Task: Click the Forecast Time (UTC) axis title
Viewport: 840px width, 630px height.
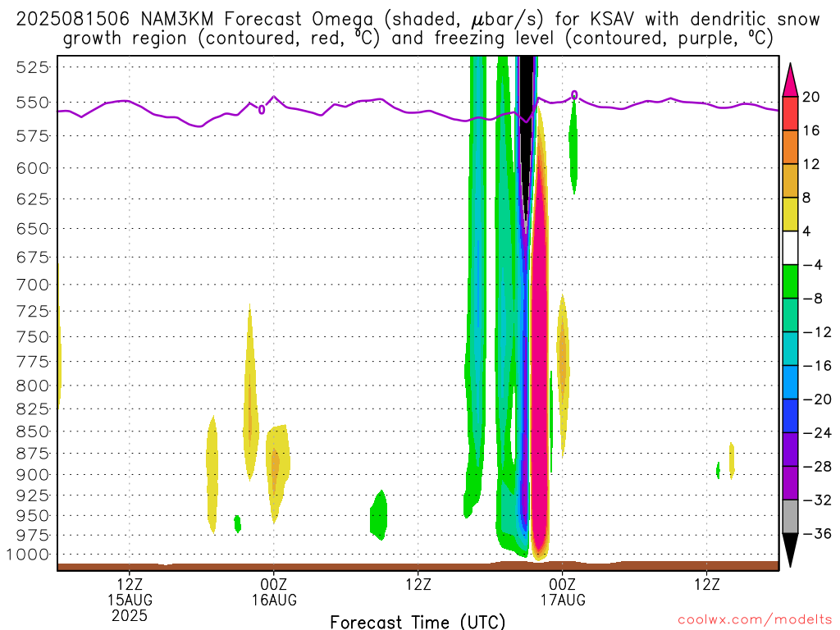Action: pos(418,622)
